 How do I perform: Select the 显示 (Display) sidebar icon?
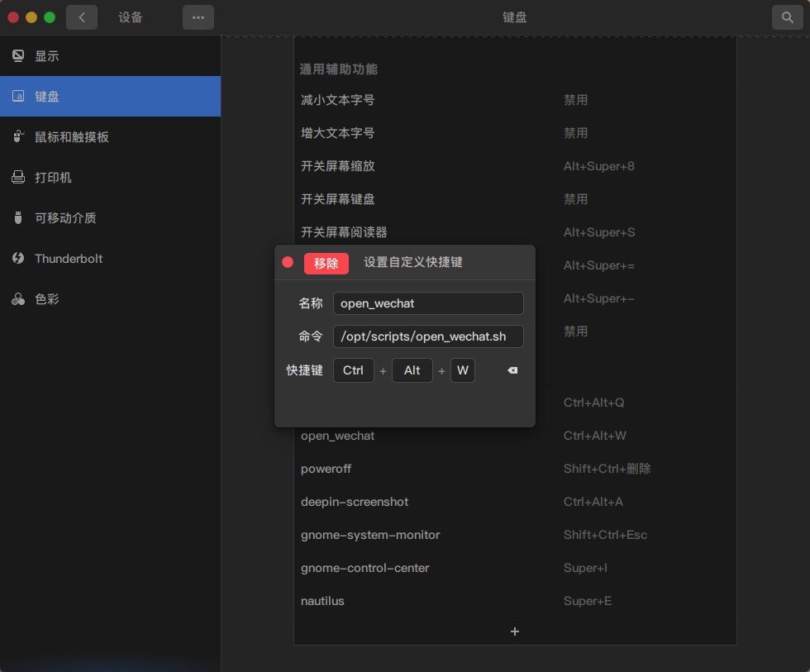coord(18,55)
